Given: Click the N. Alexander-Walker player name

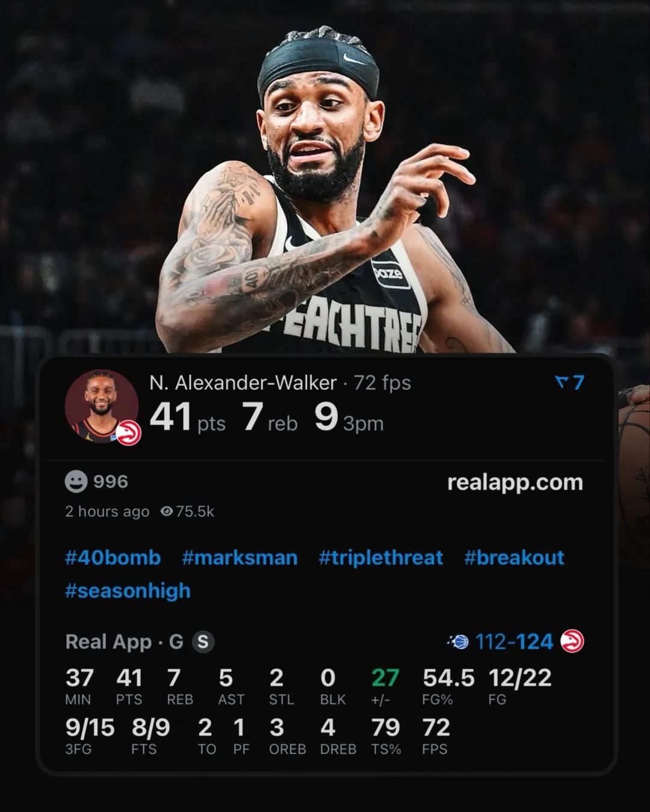Looking at the screenshot, I should [x=243, y=383].
